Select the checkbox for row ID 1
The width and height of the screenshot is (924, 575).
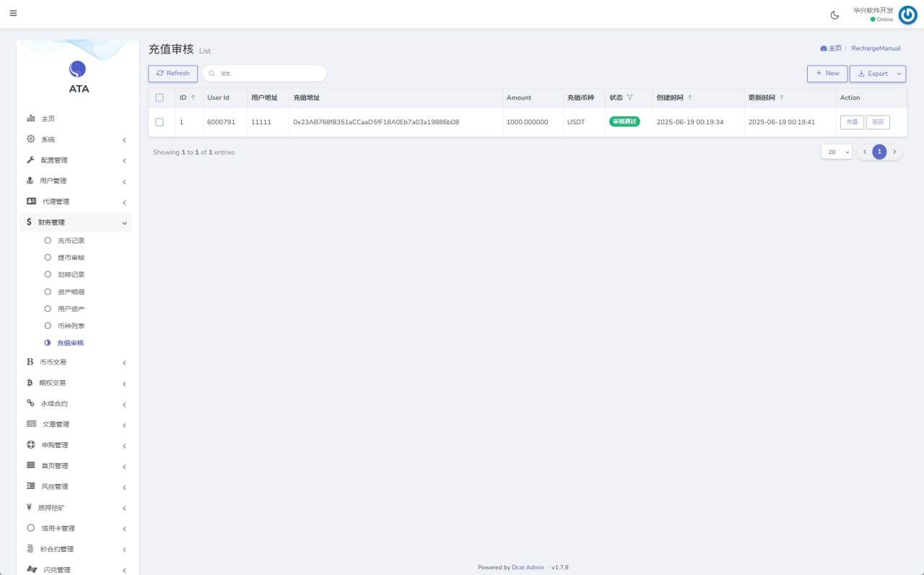point(160,122)
